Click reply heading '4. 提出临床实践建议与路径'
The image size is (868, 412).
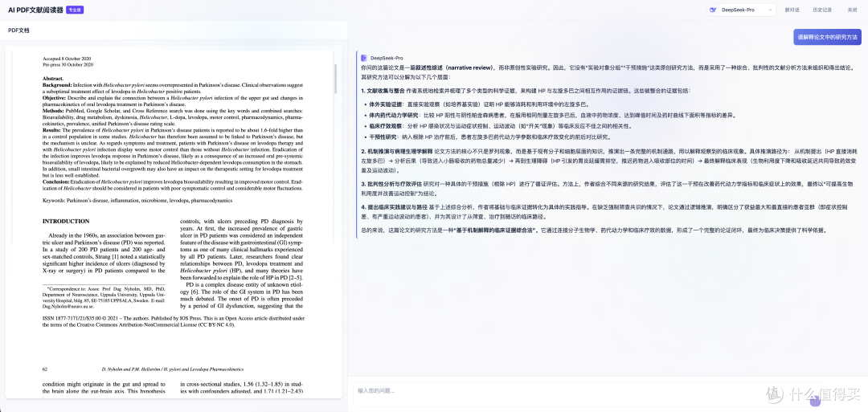coord(394,206)
